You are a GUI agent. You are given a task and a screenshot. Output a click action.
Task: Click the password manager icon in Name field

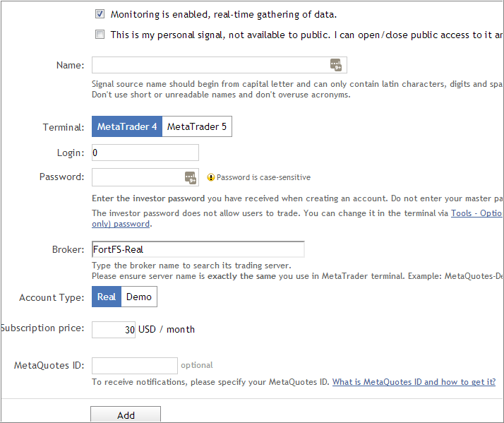point(336,65)
